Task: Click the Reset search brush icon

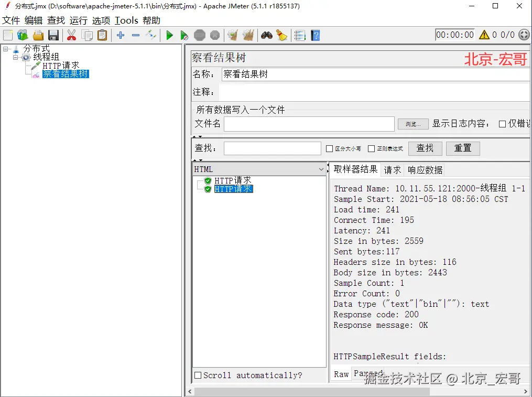Action: (x=281, y=35)
